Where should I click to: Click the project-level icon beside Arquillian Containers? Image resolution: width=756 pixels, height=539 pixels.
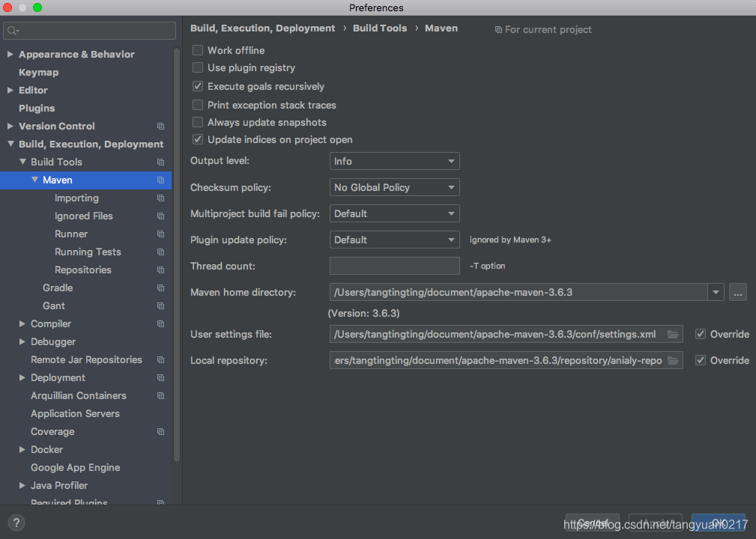(x=160, y=396)
